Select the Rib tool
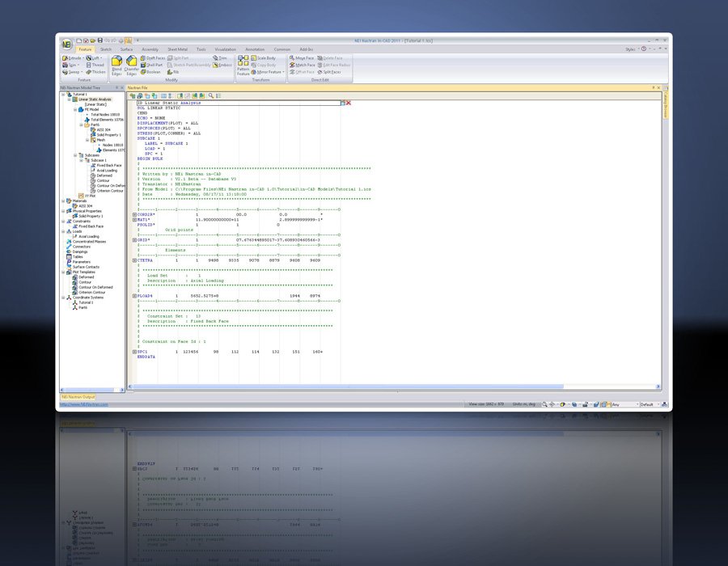 [x=173, y=72]
